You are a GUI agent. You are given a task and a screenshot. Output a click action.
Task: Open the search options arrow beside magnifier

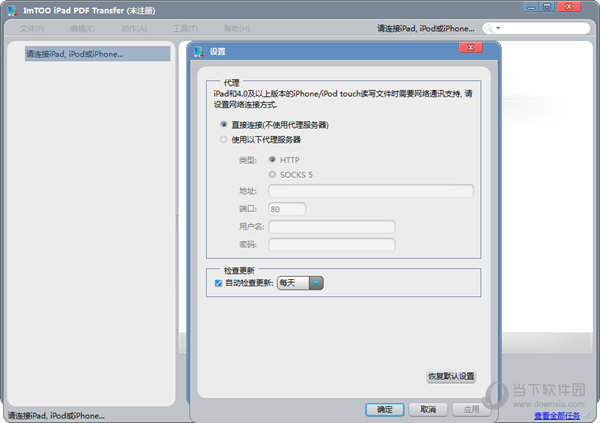point(498,28)
